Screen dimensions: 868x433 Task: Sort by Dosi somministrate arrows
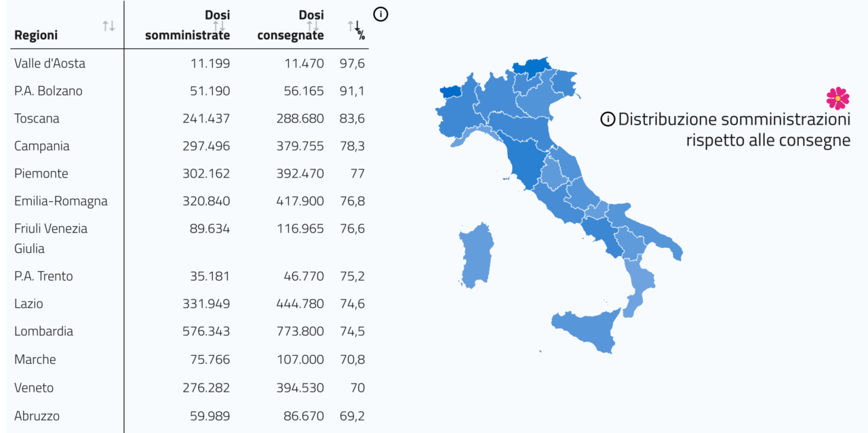click(x=219, y=25)
